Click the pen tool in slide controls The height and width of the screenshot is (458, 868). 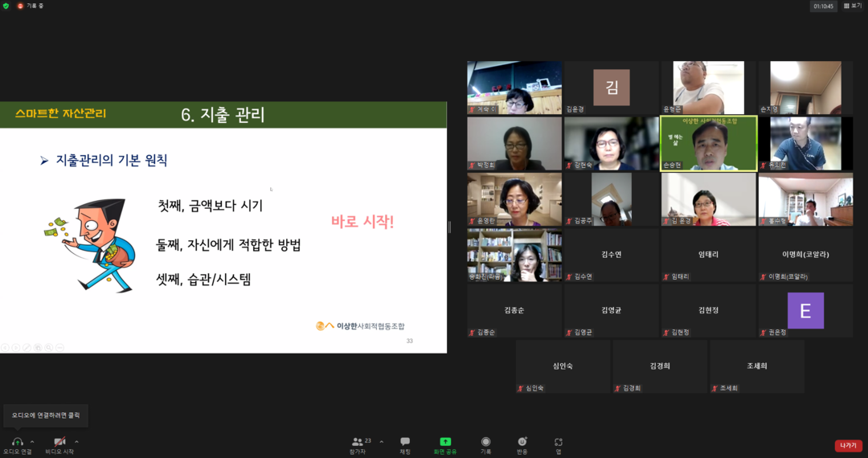click(27, 347)
